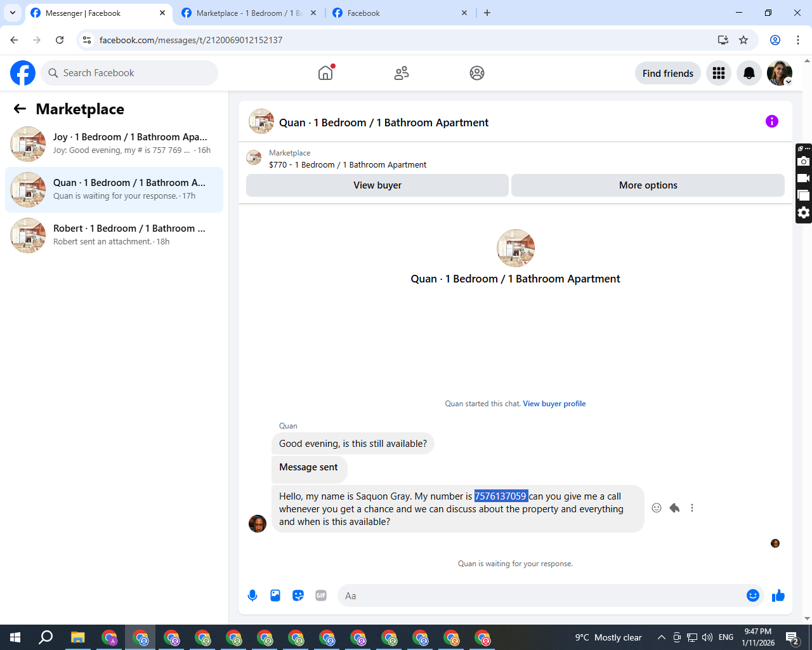Click the facebook.com address bar URL
Image resolution: width=812 pixels, height=650 pixels.
click(191, 40)
